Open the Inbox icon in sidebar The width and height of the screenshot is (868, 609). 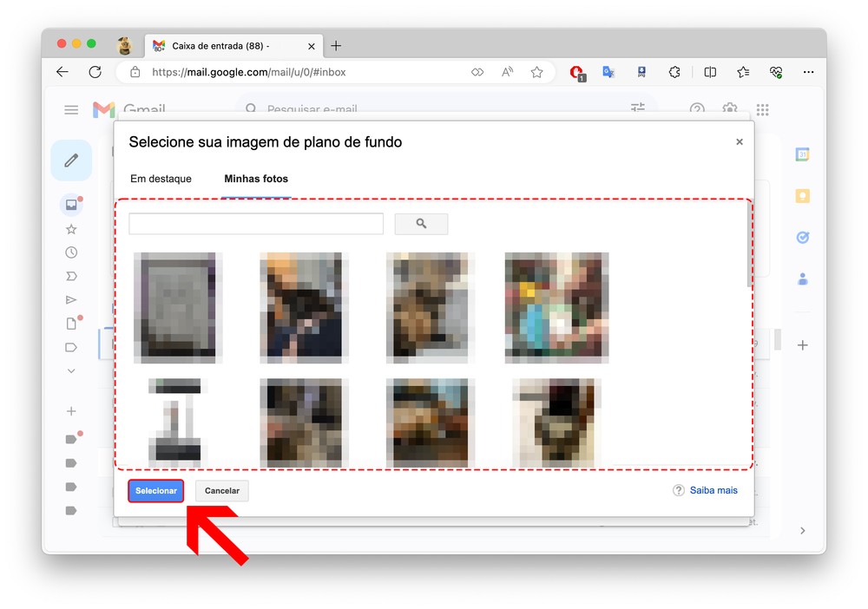[x=71, y=206]
